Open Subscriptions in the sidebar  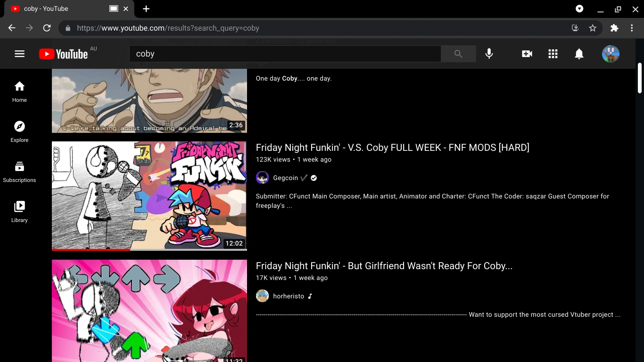click(x=19, y=172)
